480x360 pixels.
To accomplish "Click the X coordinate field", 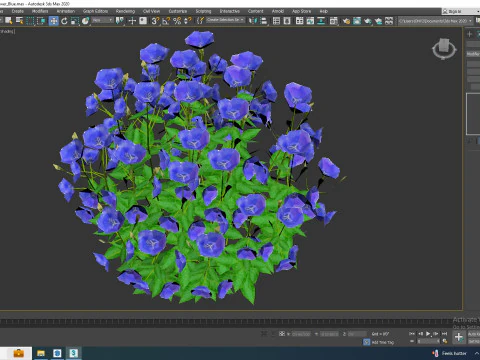I will coord(301,334).
